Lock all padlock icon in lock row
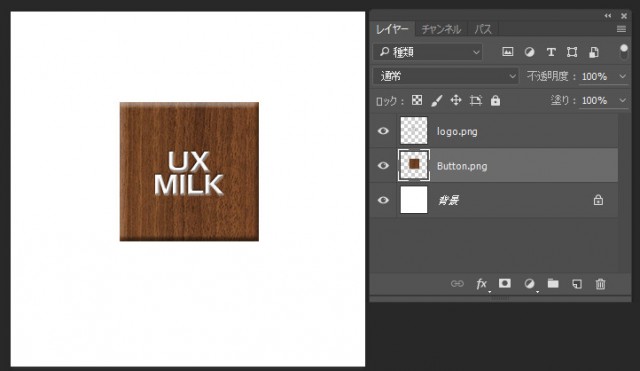Image resolution: width=640 pixels, height=371 pixels. pos(495,100)
